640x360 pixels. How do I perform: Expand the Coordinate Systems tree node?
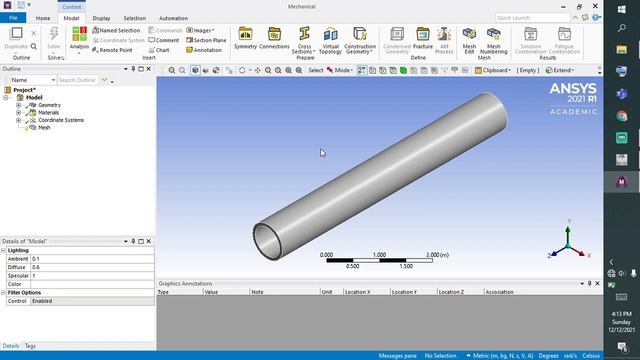pos(18,120)
